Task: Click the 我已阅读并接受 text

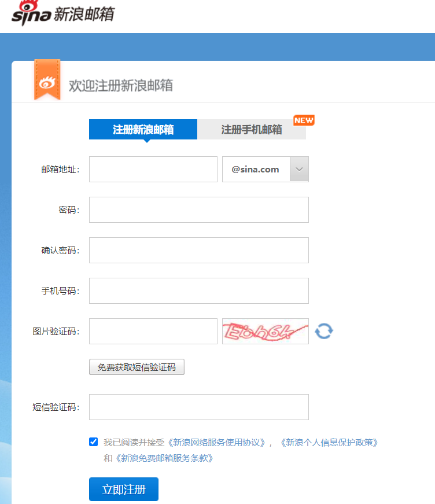Action: tap(134, 443)
